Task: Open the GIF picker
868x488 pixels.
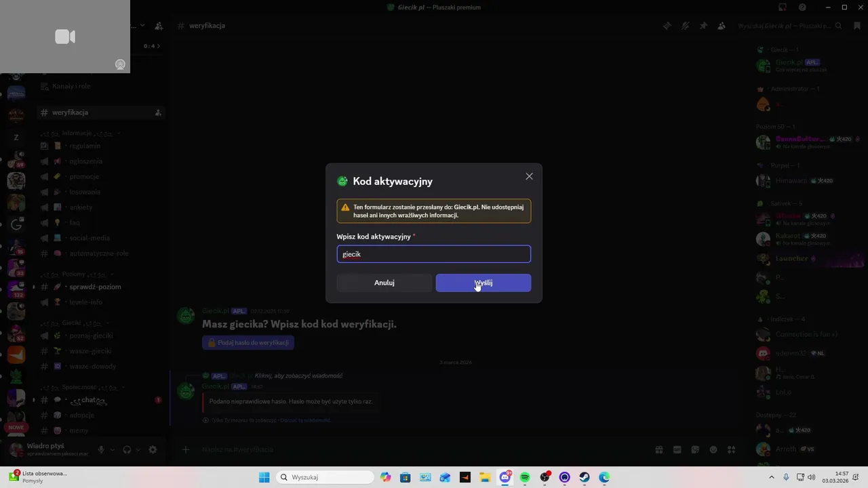Action: (x=677, y=449)
